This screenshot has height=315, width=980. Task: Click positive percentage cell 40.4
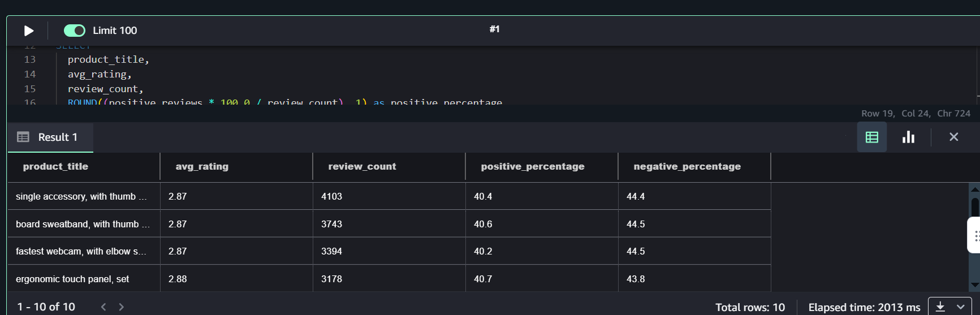[542, 196]
